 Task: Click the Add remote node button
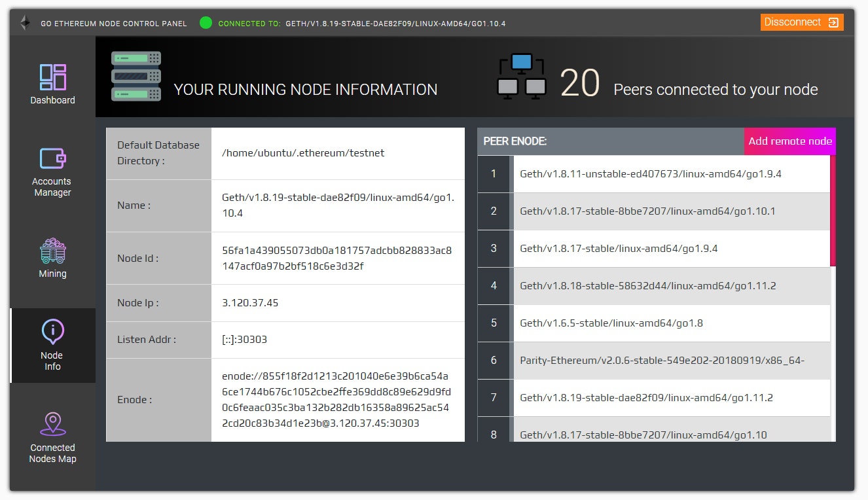click(789, 141)
